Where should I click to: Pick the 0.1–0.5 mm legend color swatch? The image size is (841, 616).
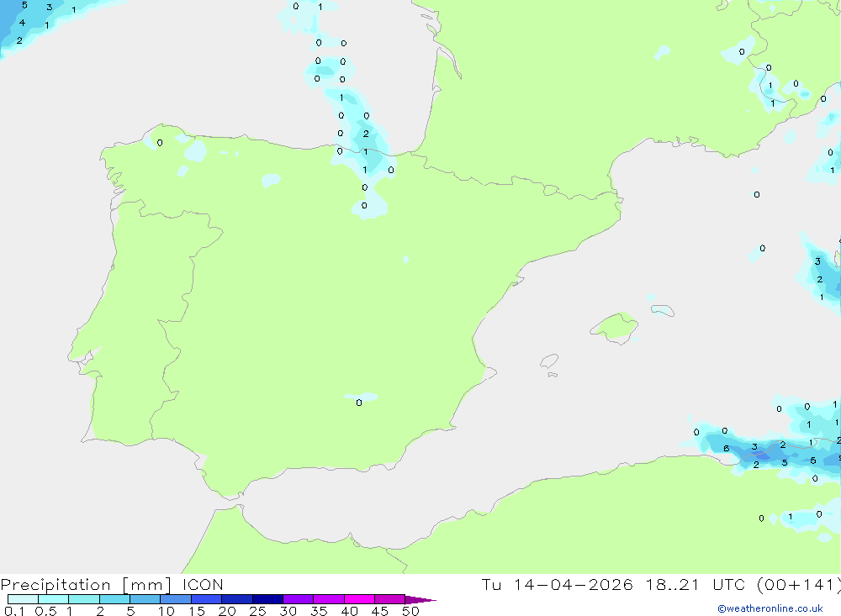click(23, 599)
